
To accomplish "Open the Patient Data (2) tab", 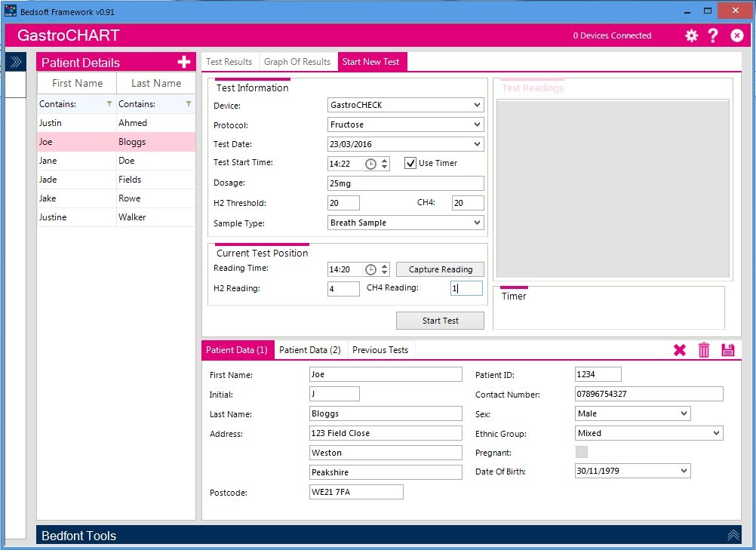I will coord(310,350).
